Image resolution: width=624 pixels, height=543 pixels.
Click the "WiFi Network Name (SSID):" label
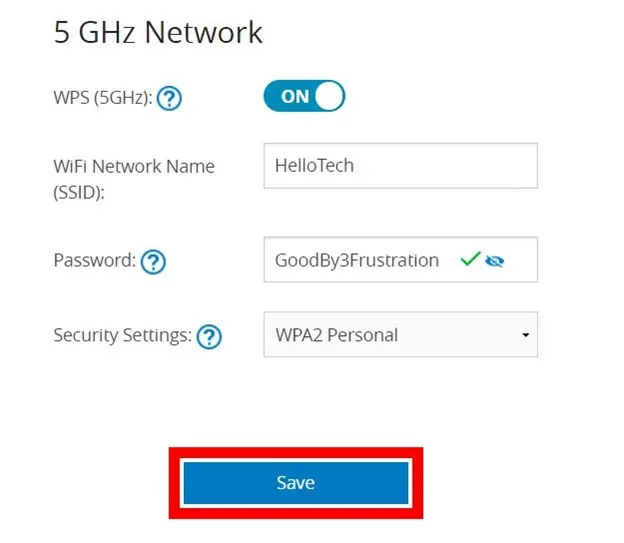pos(133,178)
